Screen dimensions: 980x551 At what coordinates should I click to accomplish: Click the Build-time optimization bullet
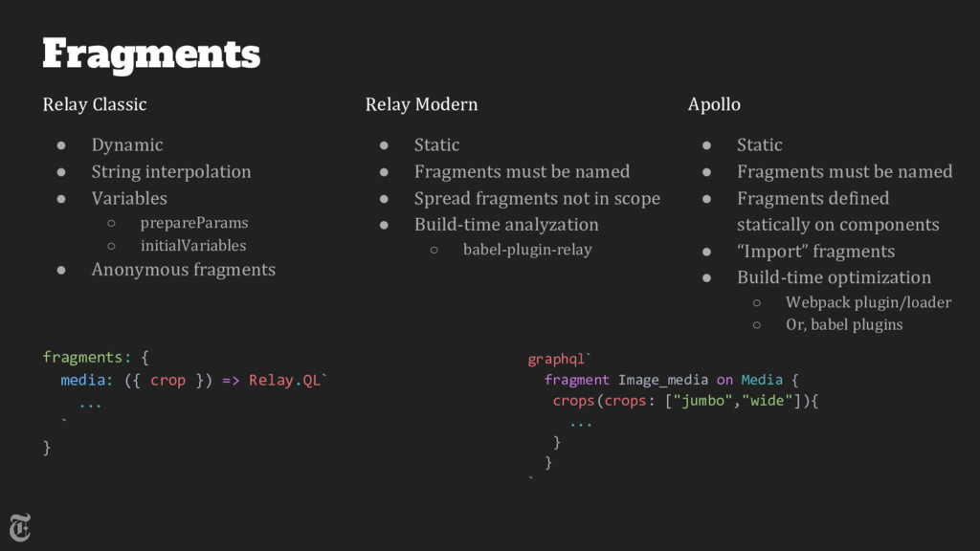click(x=834, y=277)
